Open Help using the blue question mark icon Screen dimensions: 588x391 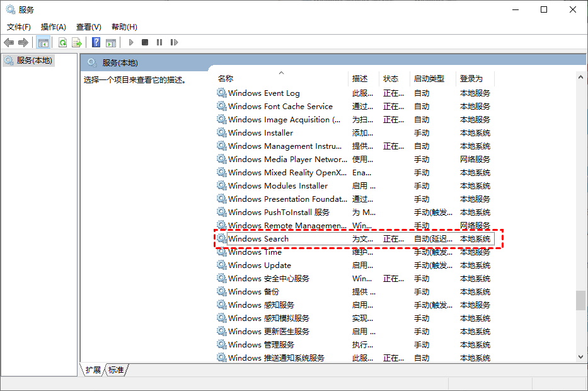95,42
